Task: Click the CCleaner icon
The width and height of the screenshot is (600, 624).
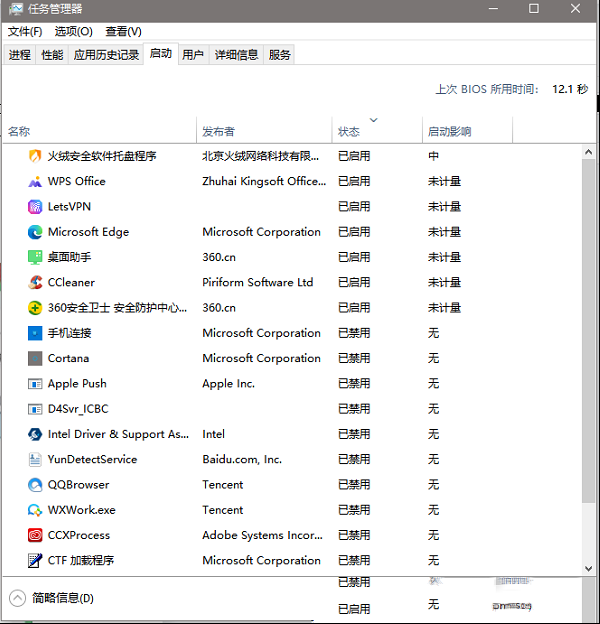Action: (x=35, y=283)
